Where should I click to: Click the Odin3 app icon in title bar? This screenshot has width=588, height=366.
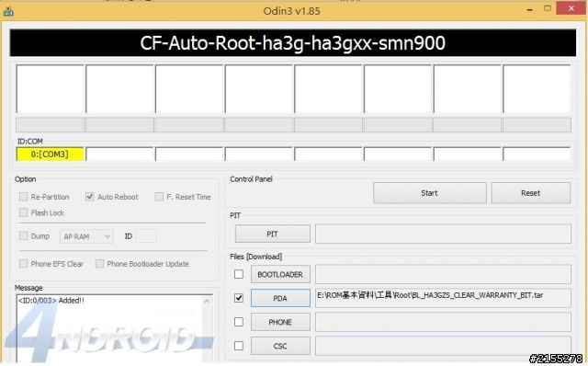tap(8, 11)
